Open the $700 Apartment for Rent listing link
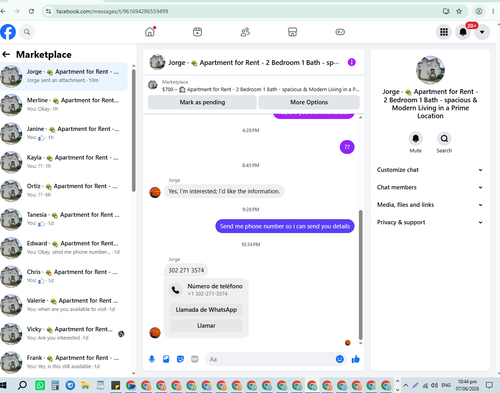Viewport: 500px width, 393px height. pyautogui.click(x=260, y=89)
